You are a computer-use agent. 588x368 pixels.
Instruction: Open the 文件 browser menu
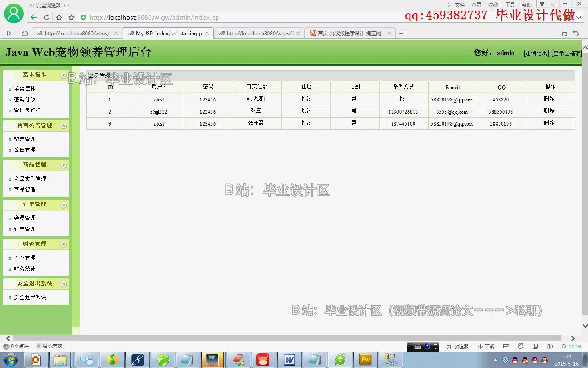(460, 5)
